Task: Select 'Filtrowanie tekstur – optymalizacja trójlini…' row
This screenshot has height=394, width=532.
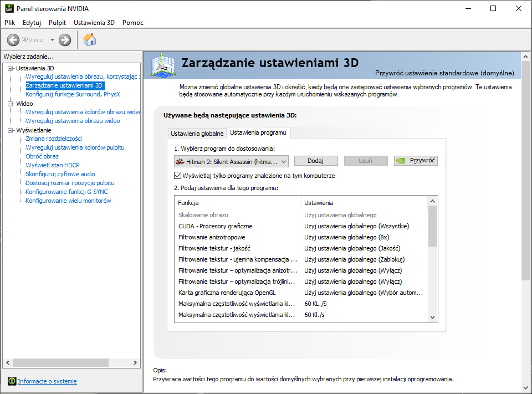Action: 301,282
